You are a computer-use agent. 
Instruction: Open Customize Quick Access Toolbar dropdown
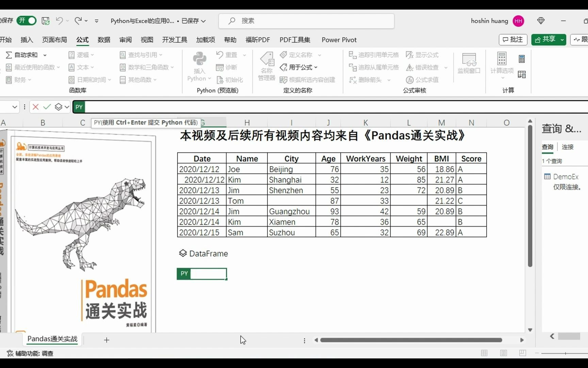97,21
